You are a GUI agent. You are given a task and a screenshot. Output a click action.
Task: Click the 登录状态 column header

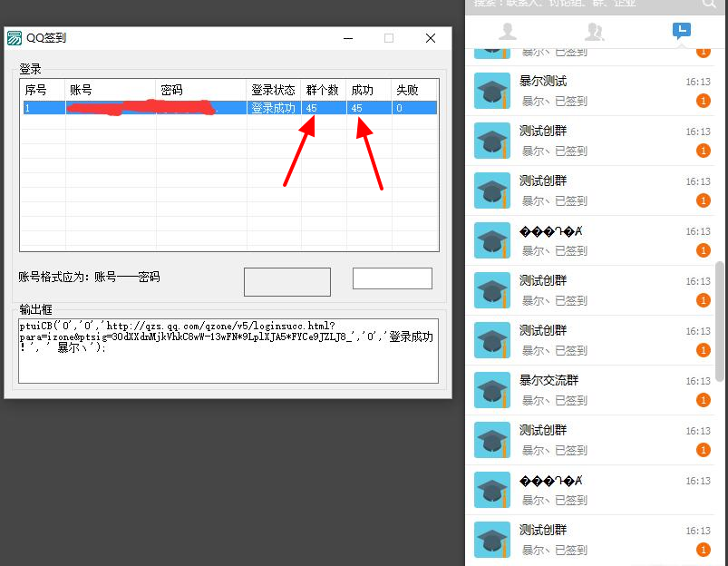pos(274,90)
